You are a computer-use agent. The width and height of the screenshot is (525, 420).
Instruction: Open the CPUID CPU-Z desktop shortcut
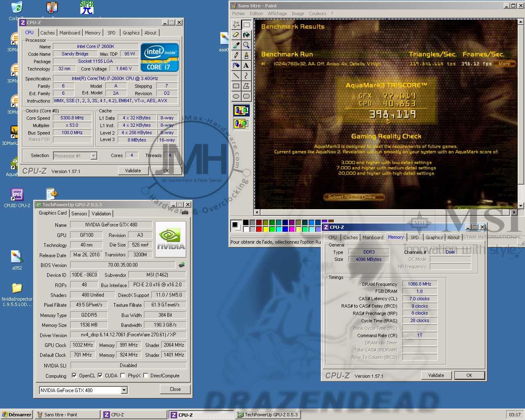coord(17,198)
